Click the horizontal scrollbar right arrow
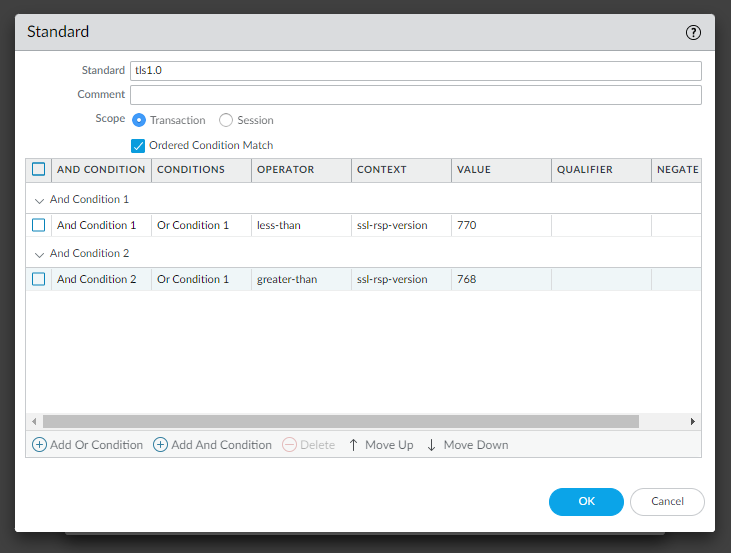 (693, 422)
